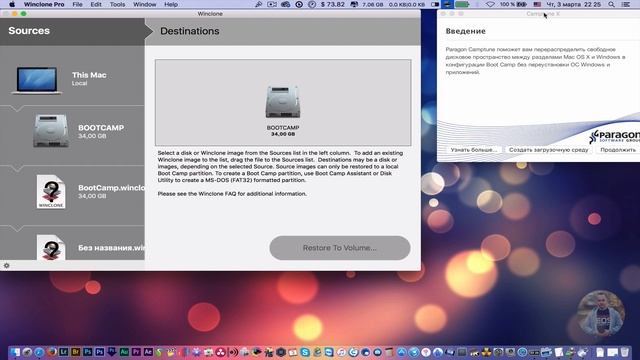Open the Edit menu
Screen dimensions: 640x360
96,4
